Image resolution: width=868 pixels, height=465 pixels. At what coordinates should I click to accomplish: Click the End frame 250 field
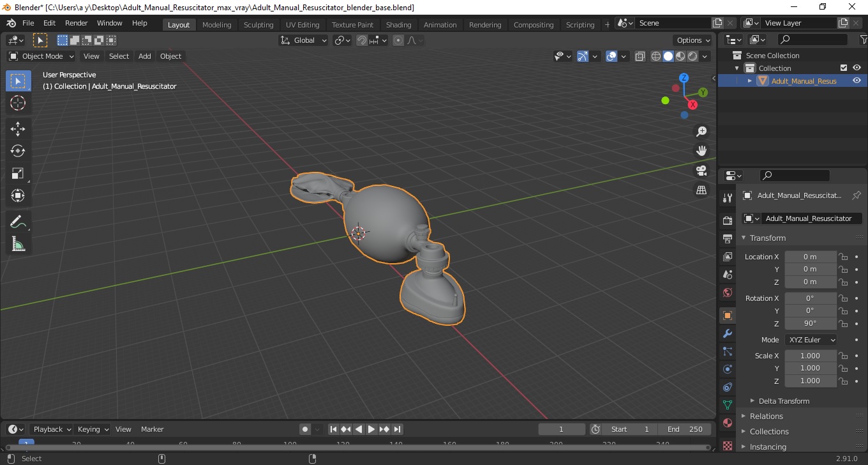[x=685, y=429]
